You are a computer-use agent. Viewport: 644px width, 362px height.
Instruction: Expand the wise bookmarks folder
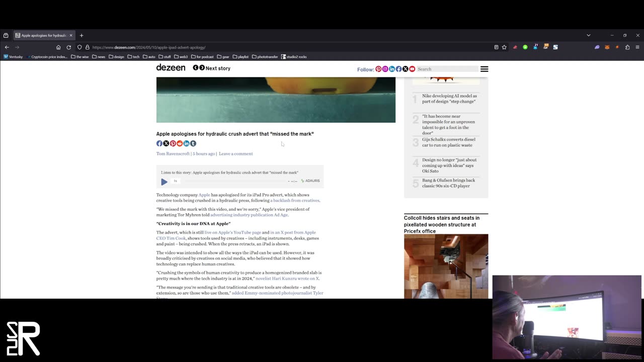click(79, 57)
